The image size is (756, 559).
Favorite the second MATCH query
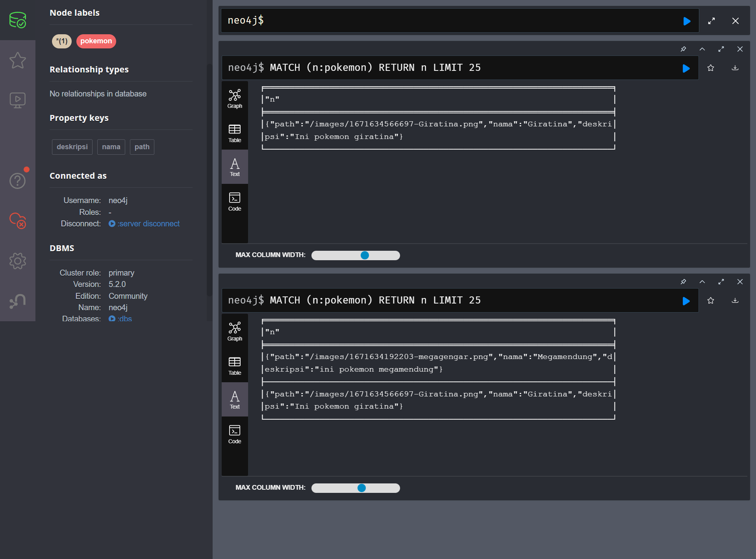tap(711, 300)
